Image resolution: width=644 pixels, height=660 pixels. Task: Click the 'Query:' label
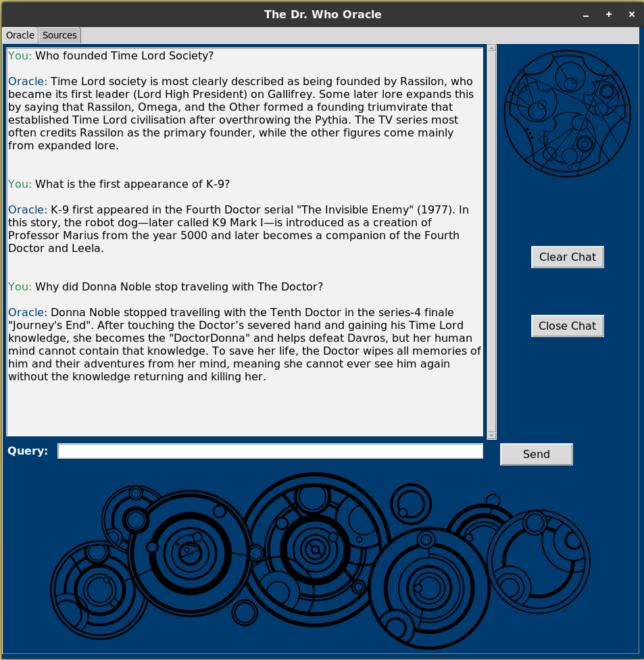28,451
